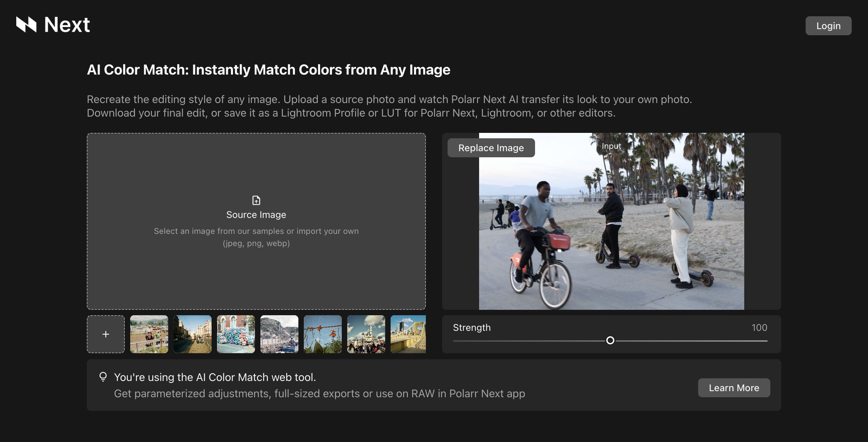Select the city street sample thumbnail
Viewport: 868px width, 442px height.
click(x=193, y=334)
